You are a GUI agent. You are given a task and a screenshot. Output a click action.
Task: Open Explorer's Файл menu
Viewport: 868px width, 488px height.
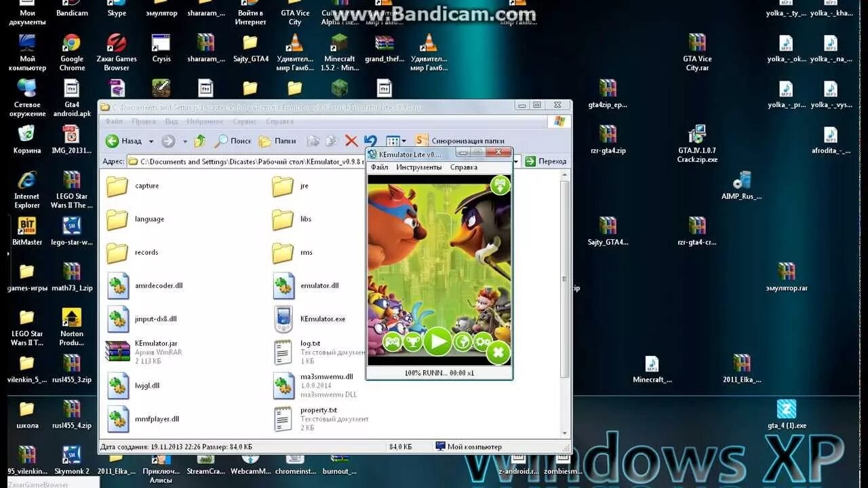coord(114,121)
